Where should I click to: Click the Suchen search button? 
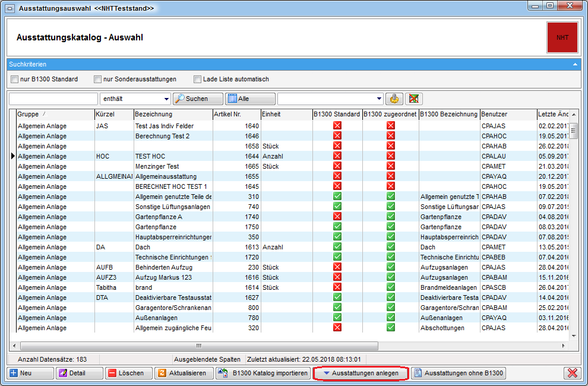coord(198,99)
